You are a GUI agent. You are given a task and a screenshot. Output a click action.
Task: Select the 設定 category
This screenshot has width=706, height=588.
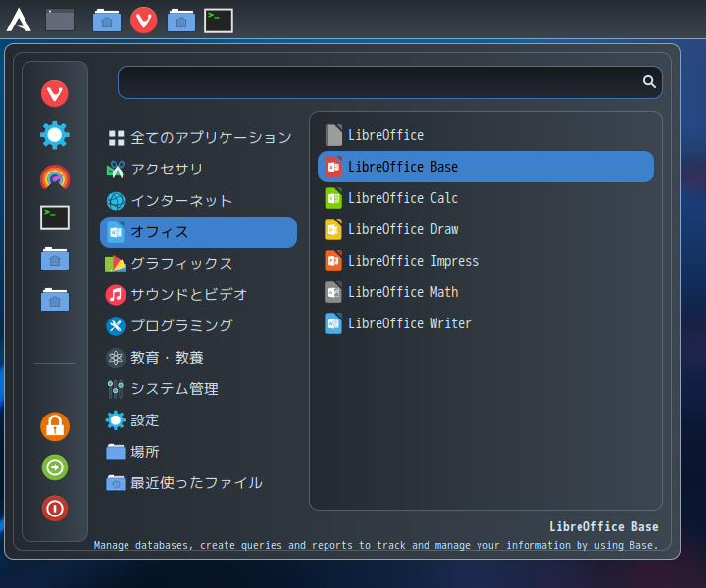[x=198, y=420]
